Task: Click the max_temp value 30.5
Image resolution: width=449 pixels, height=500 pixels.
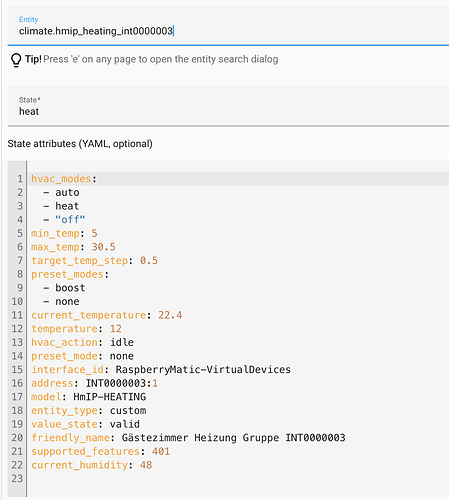Action: pyautogui.click(x=103, y=247)
